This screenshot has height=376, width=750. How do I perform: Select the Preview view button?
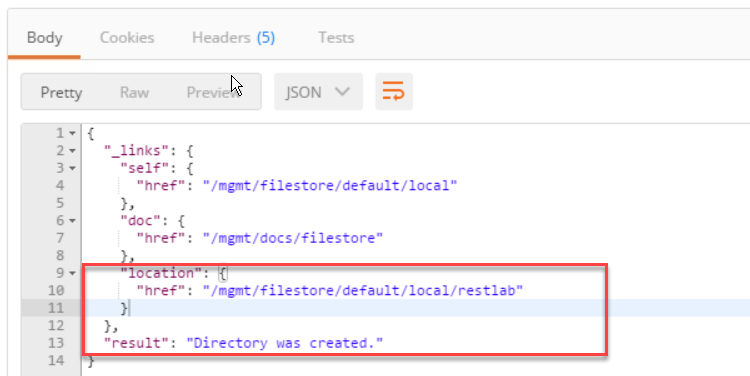pos(213,92)
